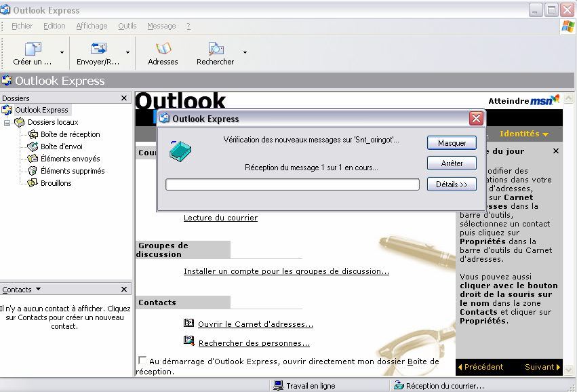Click the Boîte d'envoi outbox icon

(x=33, y=146)
